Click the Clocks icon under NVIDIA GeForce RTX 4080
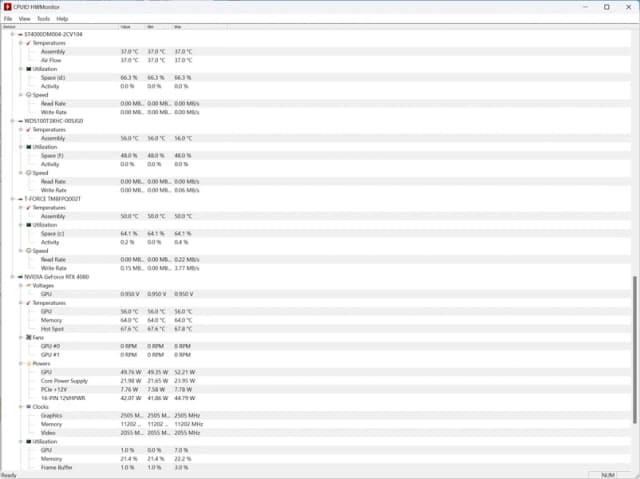Image resolution: width=640 pixels, height=479 pixels. click(x=29, y=407)
